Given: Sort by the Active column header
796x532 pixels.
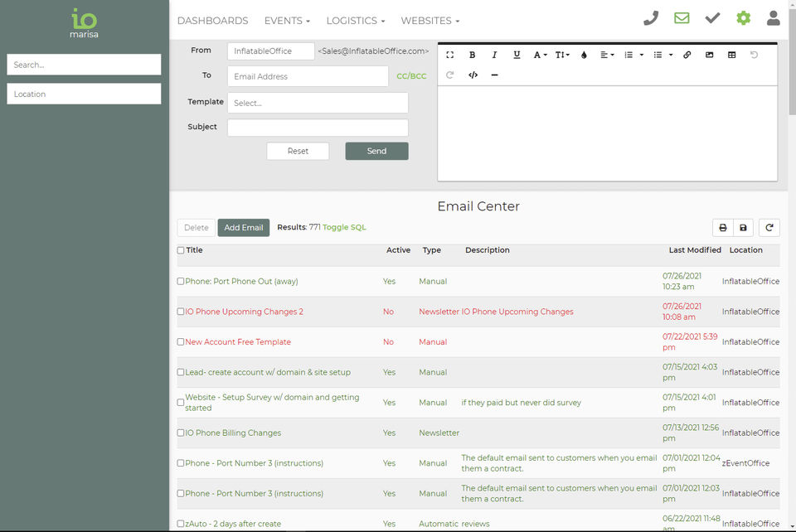Looking at the screenshot, I should pos(399,250).
